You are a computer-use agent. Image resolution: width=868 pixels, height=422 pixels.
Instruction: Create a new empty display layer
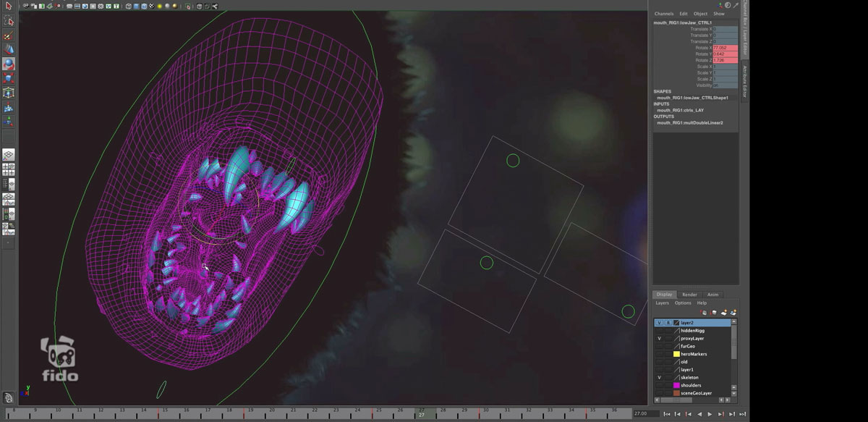pyautogui.click(x=724, y=313)
